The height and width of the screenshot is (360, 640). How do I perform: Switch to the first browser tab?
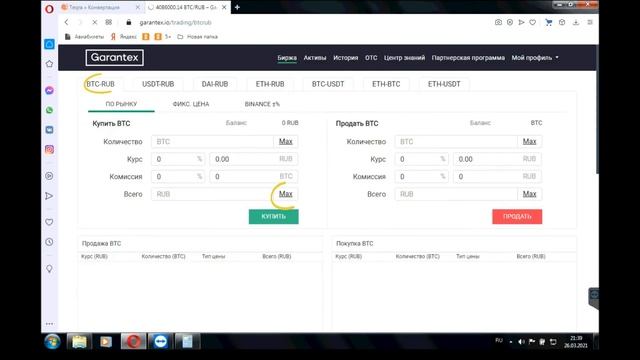100,7
